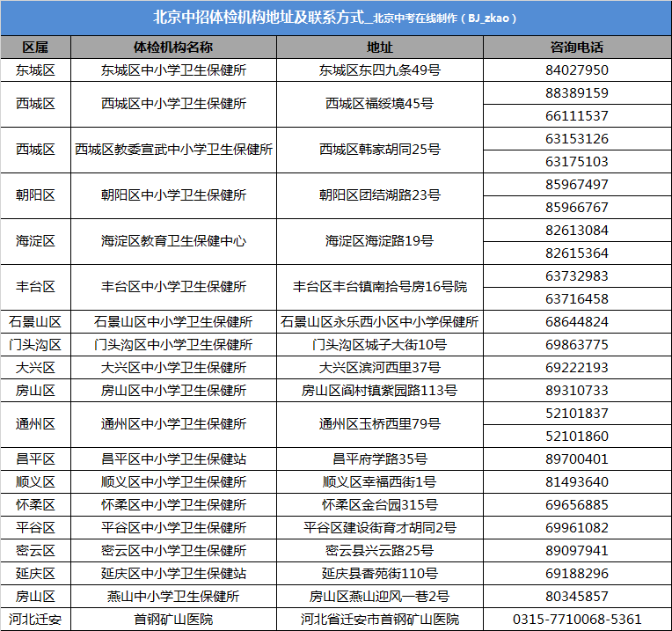Select phone number 52101860

(577, 437)
